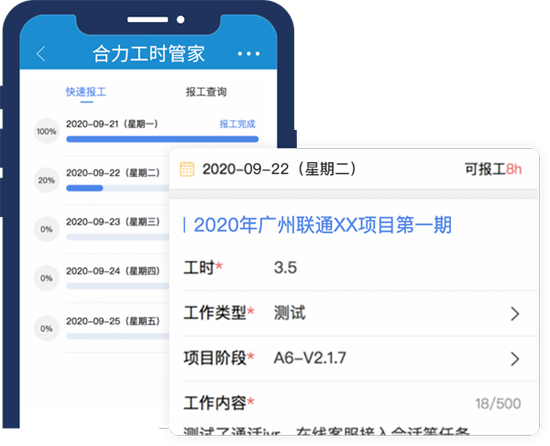
Task: Click the 0% badge for 2020-09-24
Action: 46,278
